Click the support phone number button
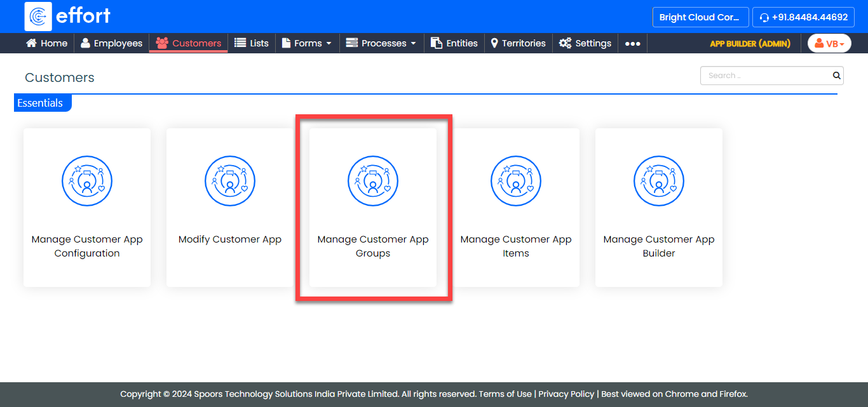This screenshot has height=407, width=868. click(x=803, y=17)
